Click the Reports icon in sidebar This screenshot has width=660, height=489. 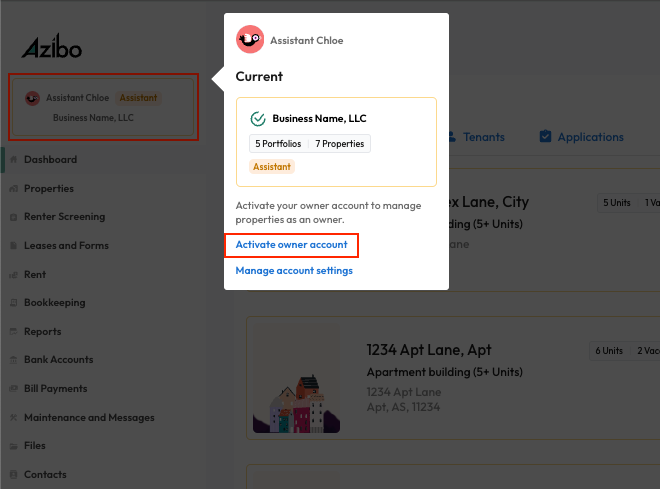13,332
